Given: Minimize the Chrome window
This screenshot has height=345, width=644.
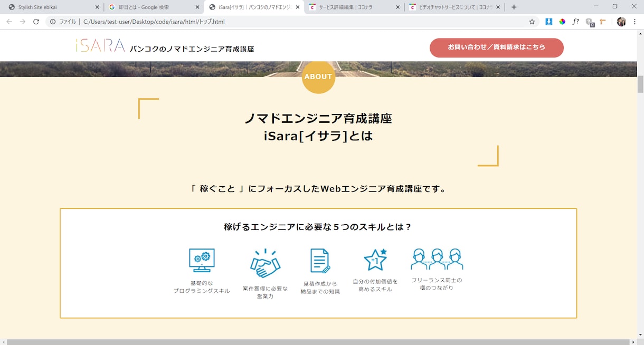Looking at the screenshot, I should coord(596,6).
